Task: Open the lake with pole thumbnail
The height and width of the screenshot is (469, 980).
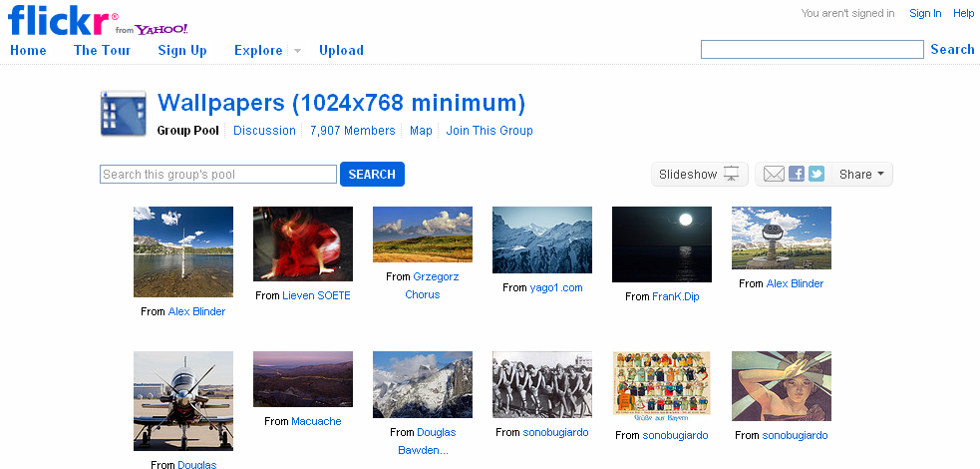Action: click(x=183, y=252)
